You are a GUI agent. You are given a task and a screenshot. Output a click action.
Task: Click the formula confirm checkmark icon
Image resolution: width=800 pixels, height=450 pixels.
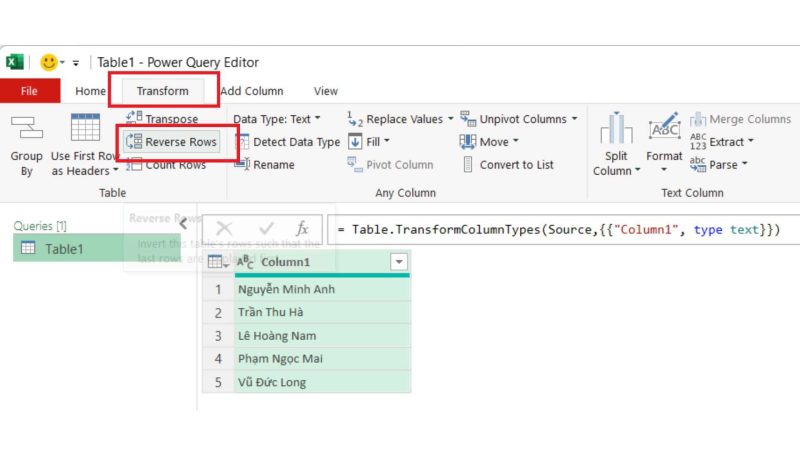tap(266, 228)
